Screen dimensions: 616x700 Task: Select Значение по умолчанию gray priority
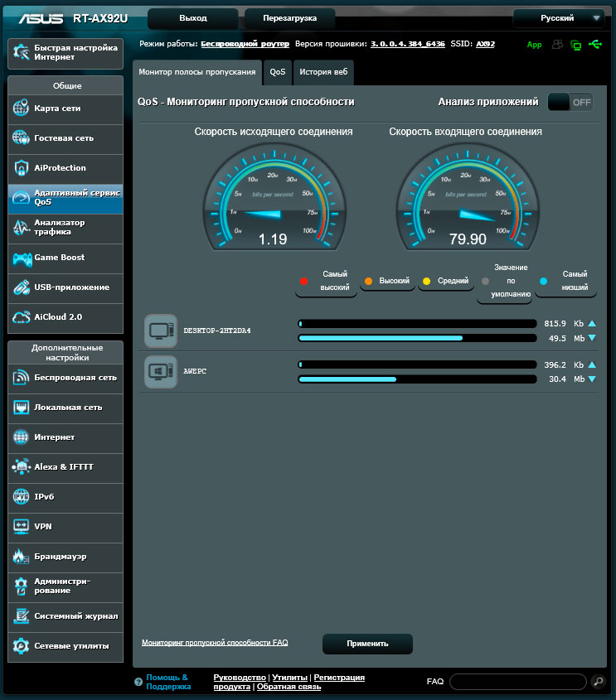[x=505, y=281]
